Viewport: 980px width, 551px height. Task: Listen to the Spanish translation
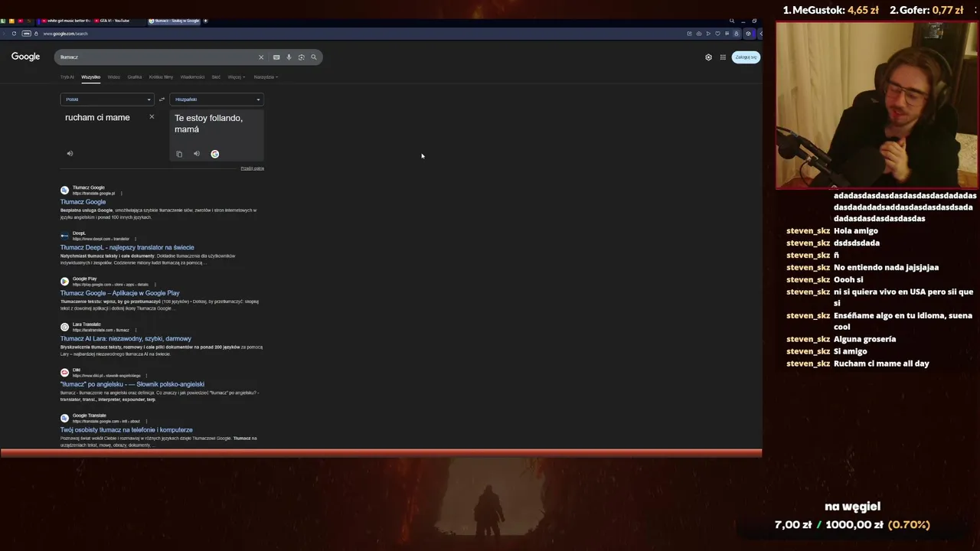tap(197, 154)
